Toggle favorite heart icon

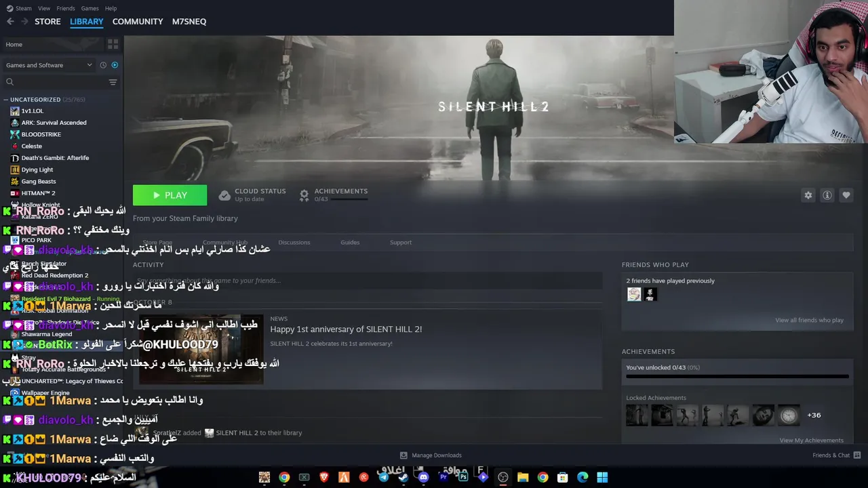click(846, 195)
